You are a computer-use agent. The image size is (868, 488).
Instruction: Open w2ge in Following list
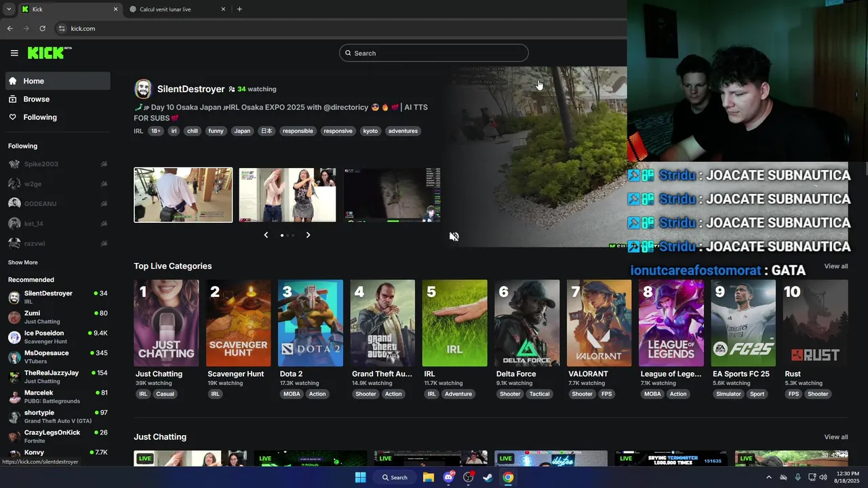click(x=58, y=184)
